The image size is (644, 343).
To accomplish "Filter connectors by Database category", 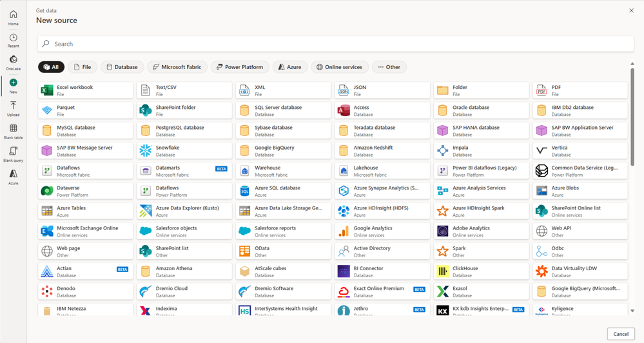I will click(x=122, y=67).
